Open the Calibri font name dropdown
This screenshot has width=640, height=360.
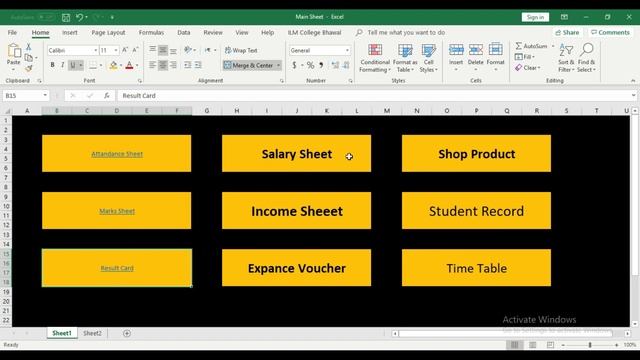coord(96,50)
